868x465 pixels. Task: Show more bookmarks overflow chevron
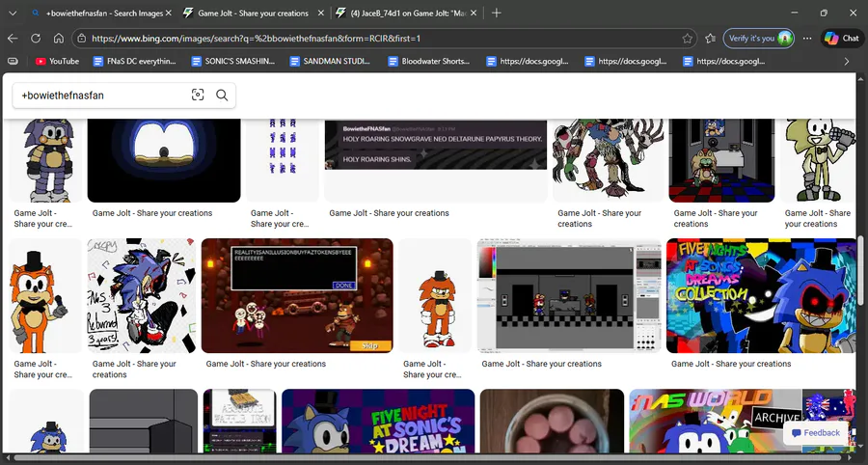[x=847, y=61]
